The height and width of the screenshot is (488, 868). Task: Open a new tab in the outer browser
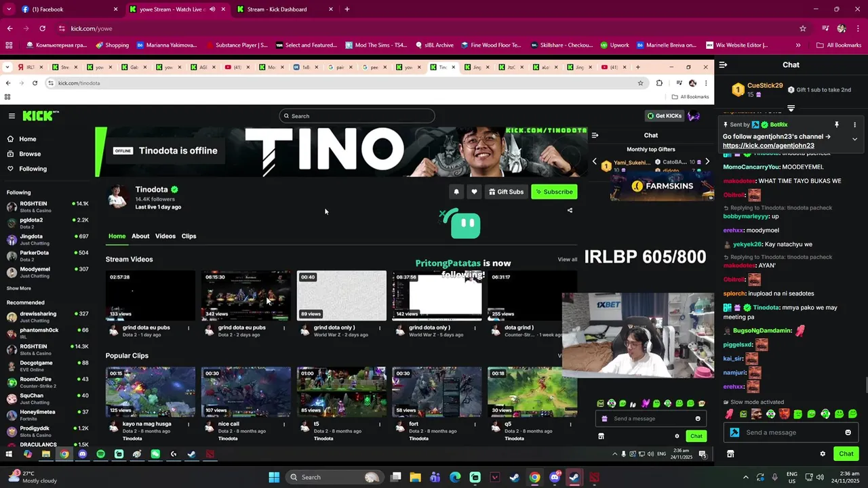pos(347,9)
